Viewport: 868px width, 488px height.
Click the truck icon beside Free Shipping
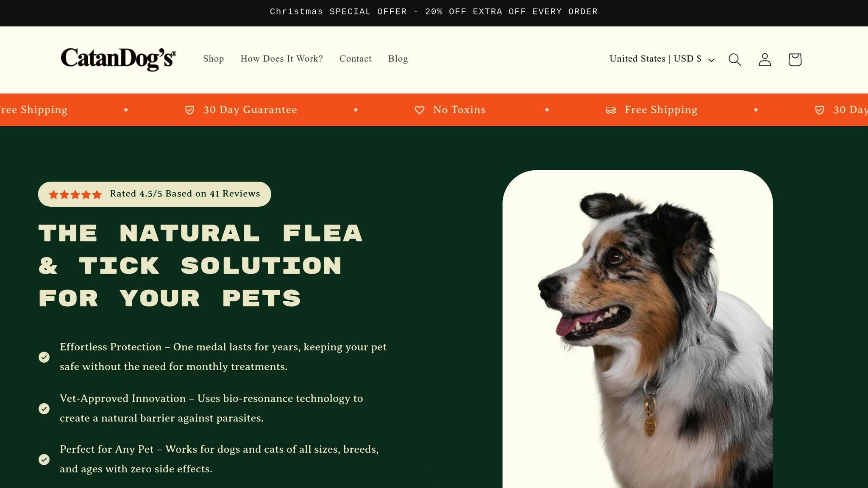(611, 110)
